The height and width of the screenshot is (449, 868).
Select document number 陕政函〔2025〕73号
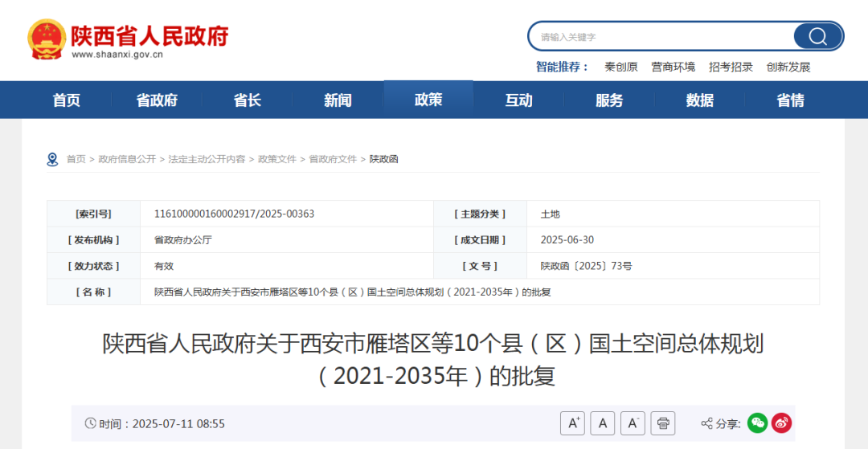(586, 266)
